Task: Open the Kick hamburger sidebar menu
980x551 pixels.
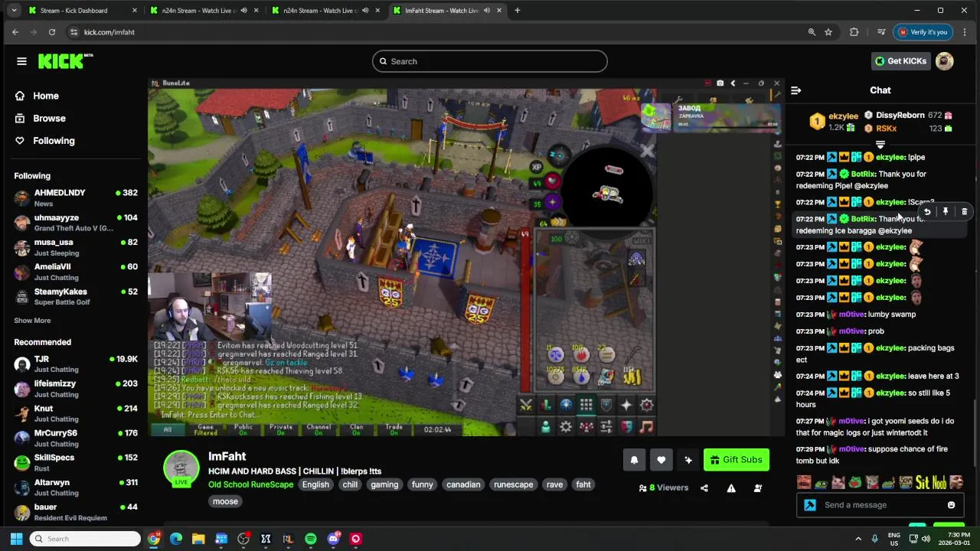Action: click(x=21, y=61)
